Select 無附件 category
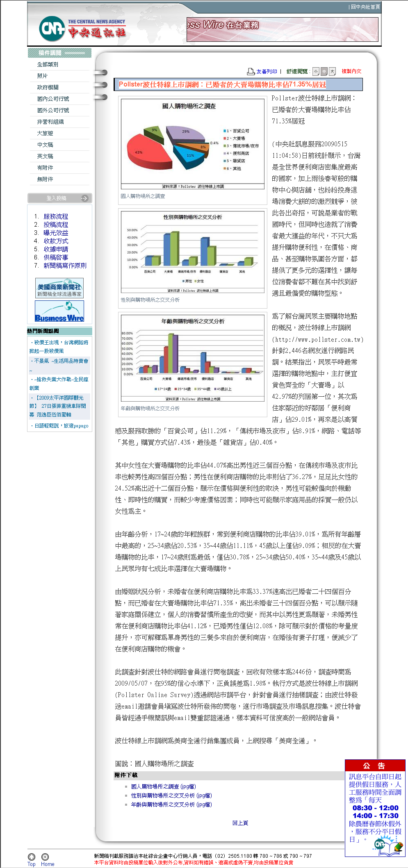408x868 pixels. pyautogui.click(x=45, y=179)
